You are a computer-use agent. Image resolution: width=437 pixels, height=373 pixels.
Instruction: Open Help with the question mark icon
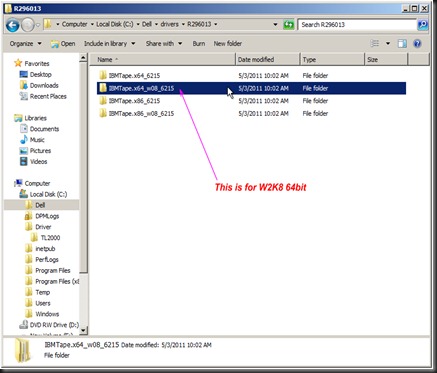[417, 44]
